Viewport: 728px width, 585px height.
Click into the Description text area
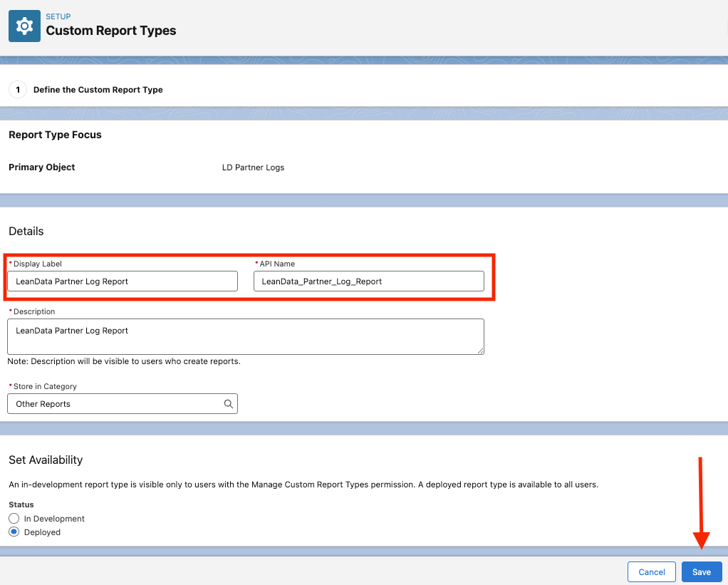click(x=246, y=336)
